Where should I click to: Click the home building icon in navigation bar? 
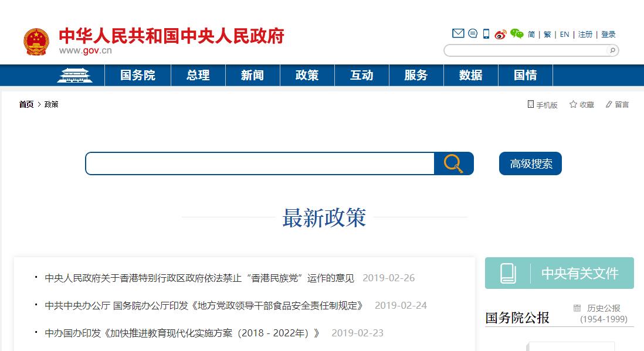point(74,75)
